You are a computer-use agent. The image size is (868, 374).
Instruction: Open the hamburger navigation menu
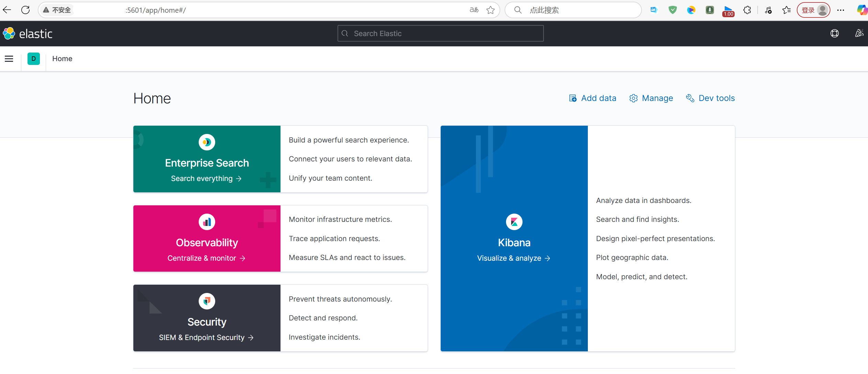click(9, 59)
